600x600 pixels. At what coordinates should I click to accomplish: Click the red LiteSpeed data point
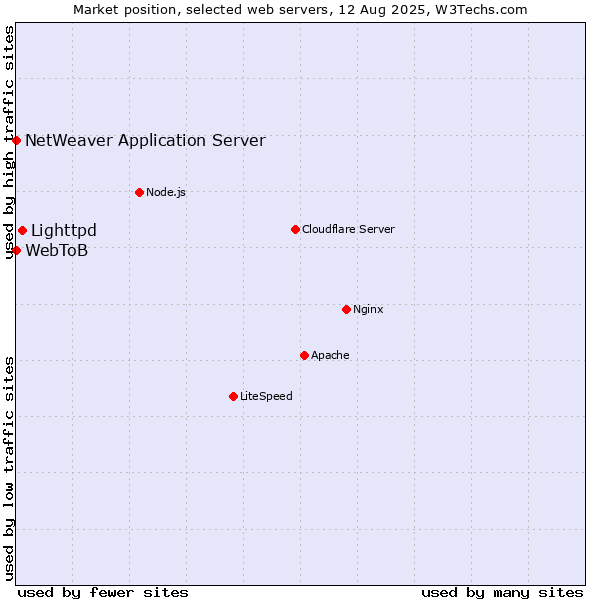click(233, 396)
